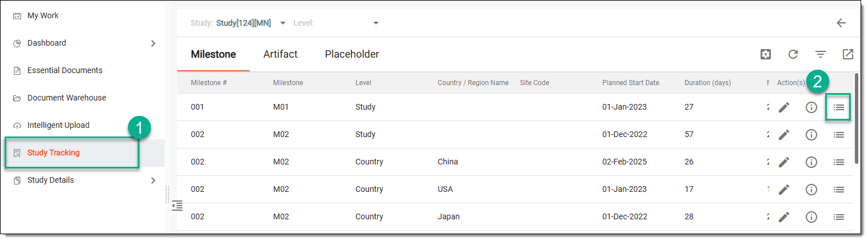Open the filter icon
This screenshot has width=868, height=241.
click(x=821, y=54)
